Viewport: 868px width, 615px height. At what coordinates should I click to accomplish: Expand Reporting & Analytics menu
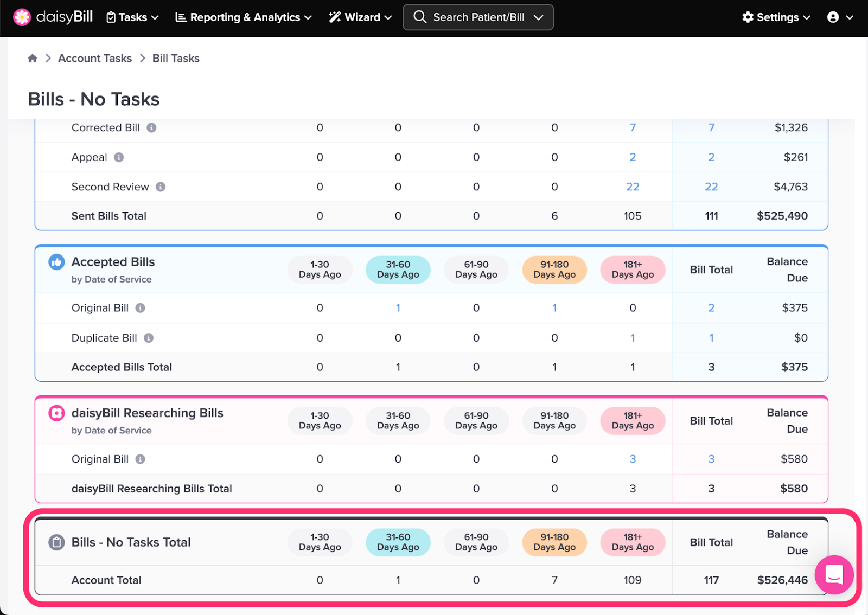tap(244, 17)
